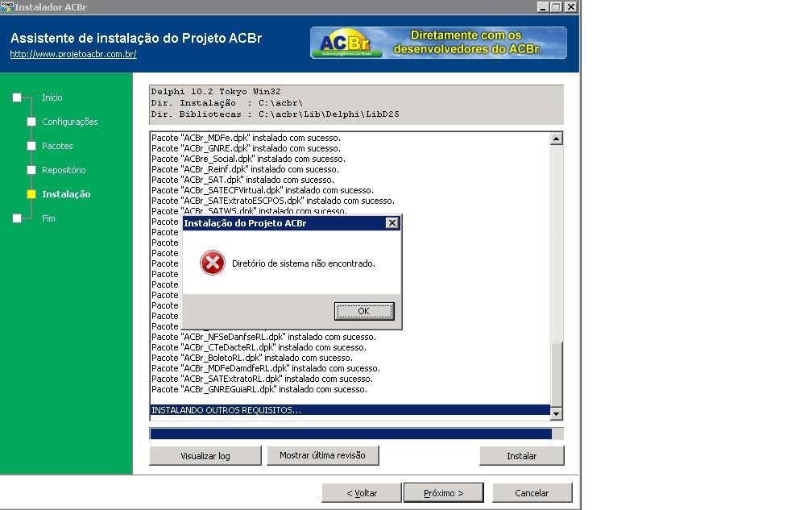Select the ACBr_BoletoRL.dpk log line
Screen dimensions: 812x510
tap(252, 358)
